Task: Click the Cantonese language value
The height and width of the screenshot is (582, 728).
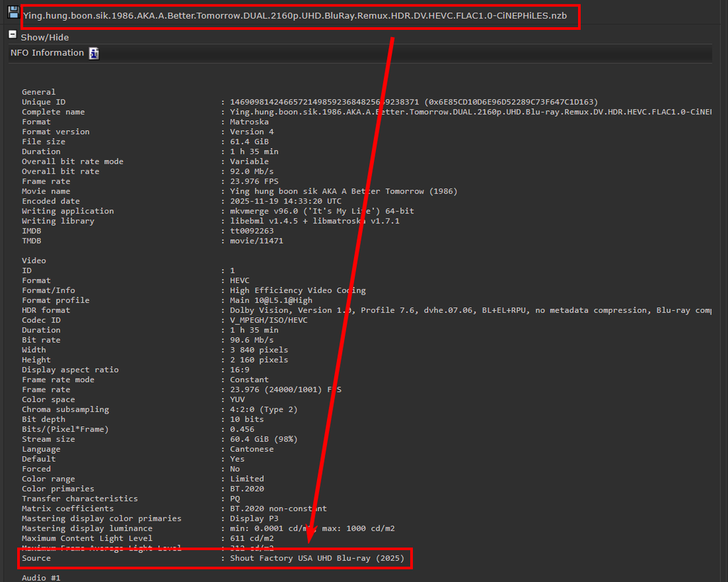Action: tap(252, 449)
